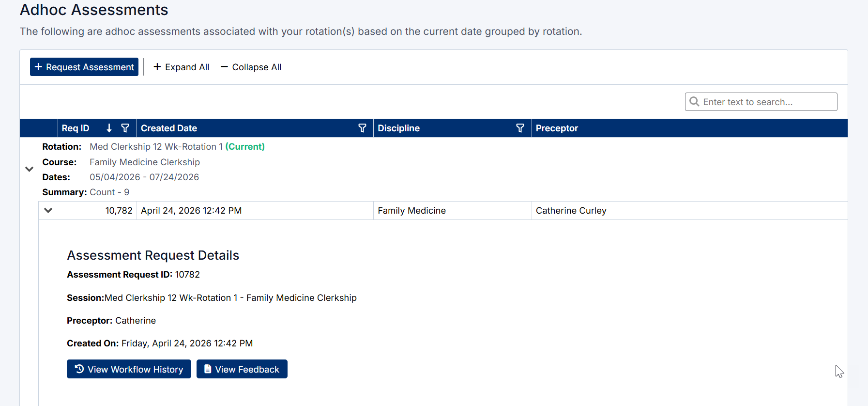
Task: Collapse the Med Clerkship rotation group
Action: coord(29,169)
